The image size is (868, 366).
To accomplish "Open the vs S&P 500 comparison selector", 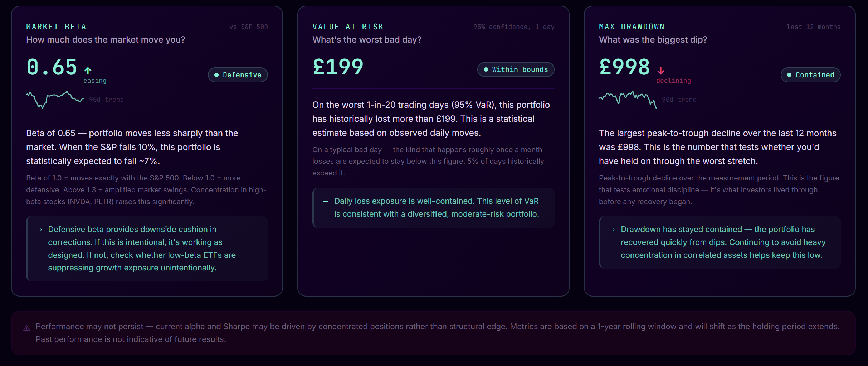I will [249, 27].
